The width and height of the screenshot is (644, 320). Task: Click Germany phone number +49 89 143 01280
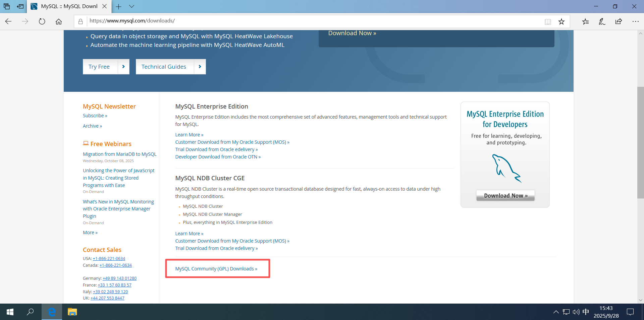pos(120,278)
